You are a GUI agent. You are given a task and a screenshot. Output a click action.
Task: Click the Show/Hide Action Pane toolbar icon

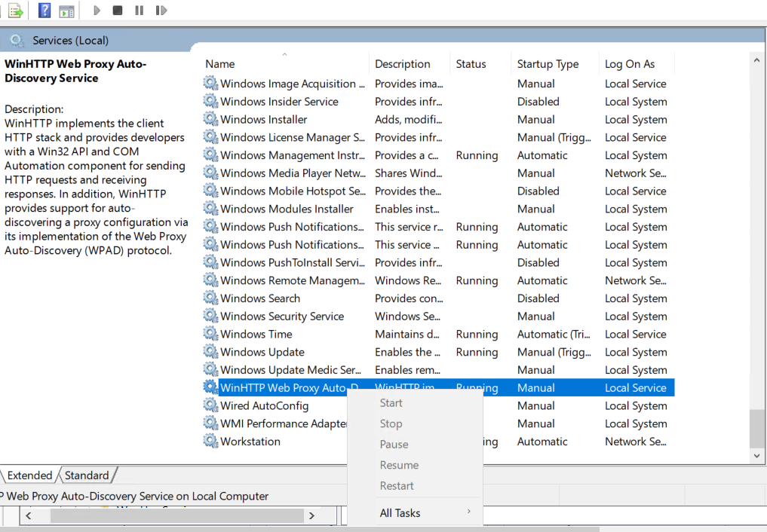pyautogui.click(x=66, y=11)
